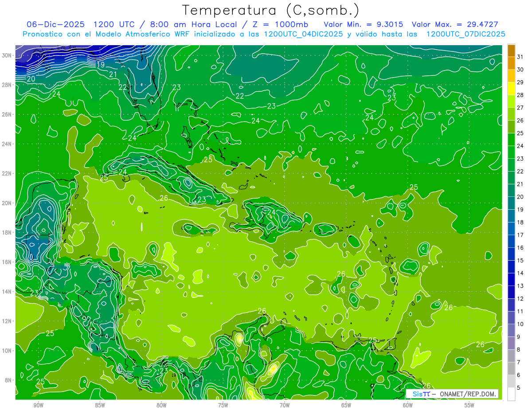Click legend value '5' on the color bar
532x411 pixels.
pos(519,388)
